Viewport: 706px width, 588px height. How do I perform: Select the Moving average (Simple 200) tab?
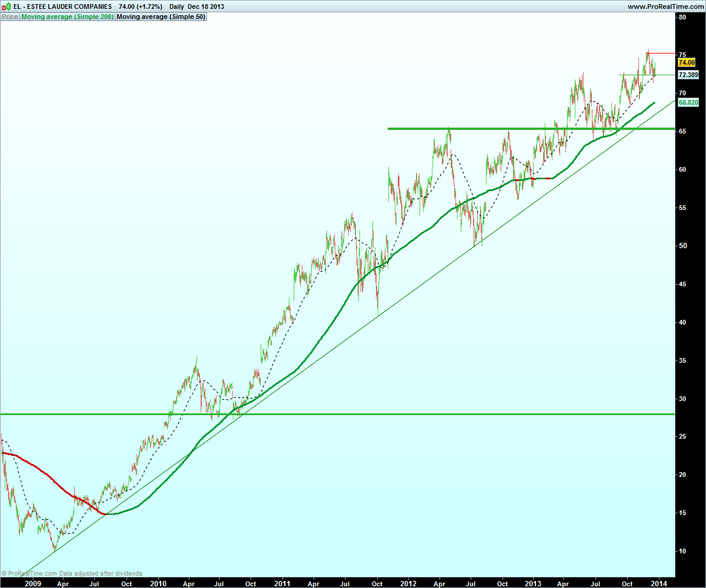pyautogui.click(x=67, y=16)
